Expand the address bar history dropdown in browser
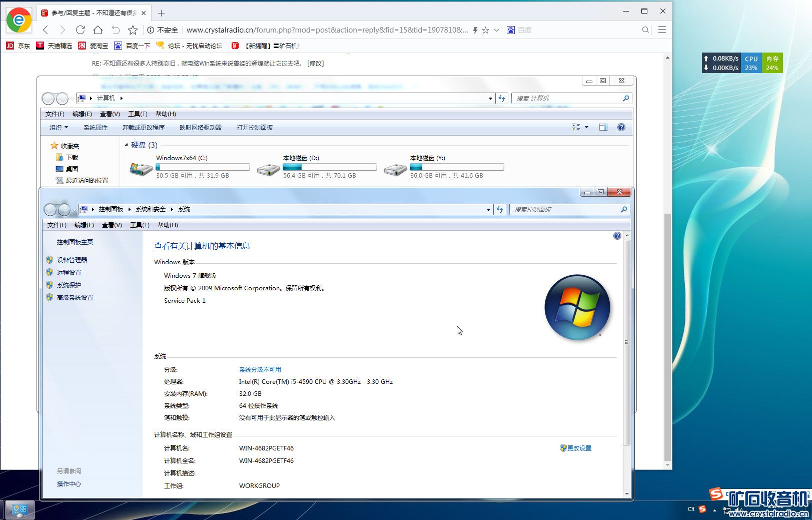 [x=497, y=30]
